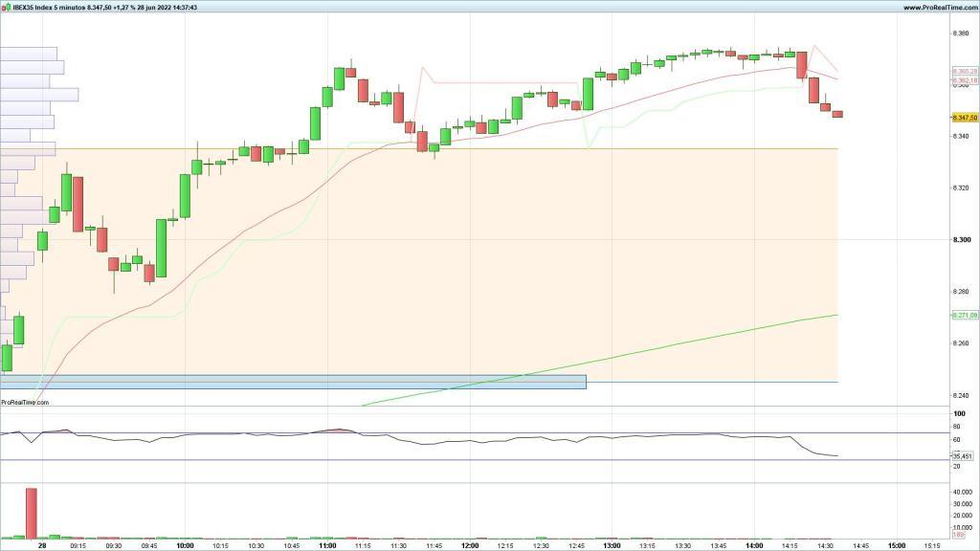Select the green 8.271,09 moving average label
Screen dimensions: 980x551
[x=964, y=316]
